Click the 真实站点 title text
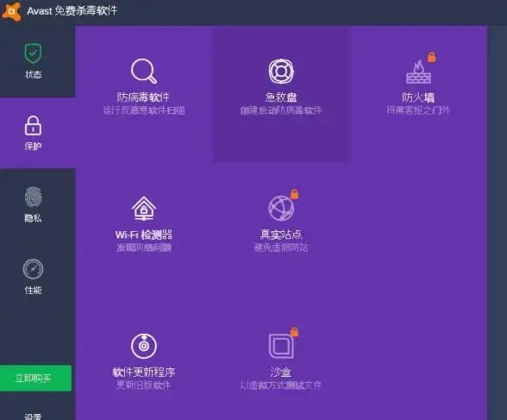This screenshot has width=507, height=420. click(281, 235)
